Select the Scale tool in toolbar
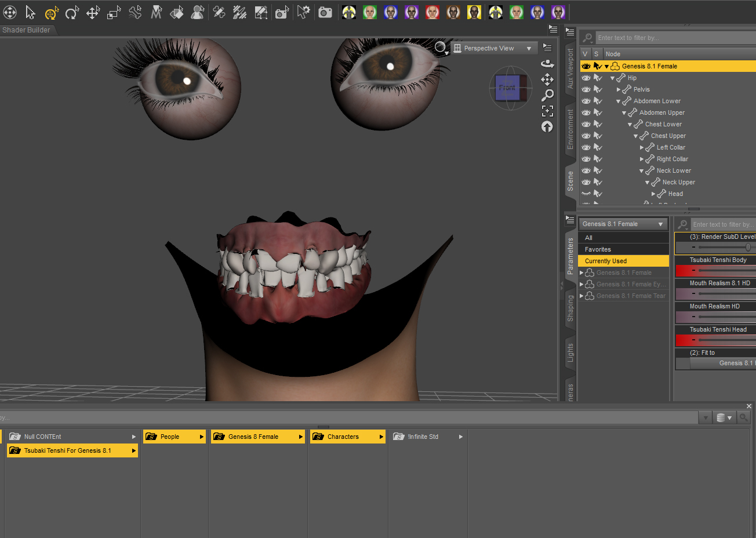The width and height of the screenshot is (756, 538). (x=114, y=12)
